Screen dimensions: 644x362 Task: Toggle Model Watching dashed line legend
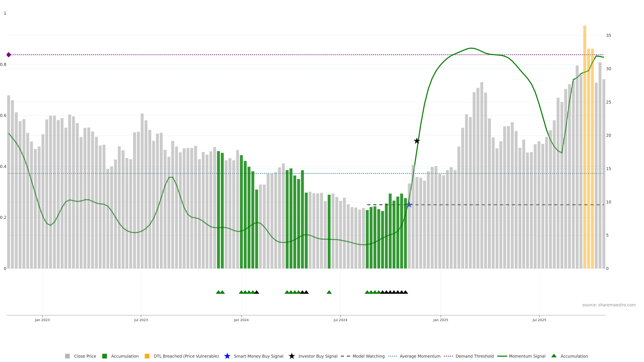(x=368, y=356)
